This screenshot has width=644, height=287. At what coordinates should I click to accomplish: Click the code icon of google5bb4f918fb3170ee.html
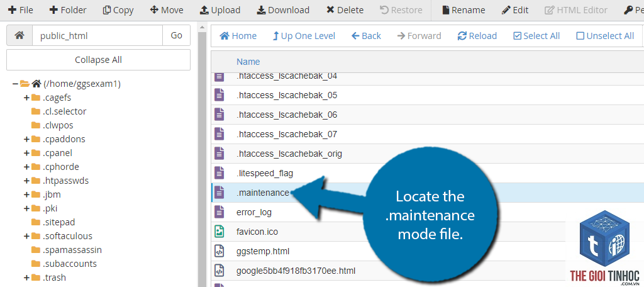pyautogui.click(x=219, y=271)
